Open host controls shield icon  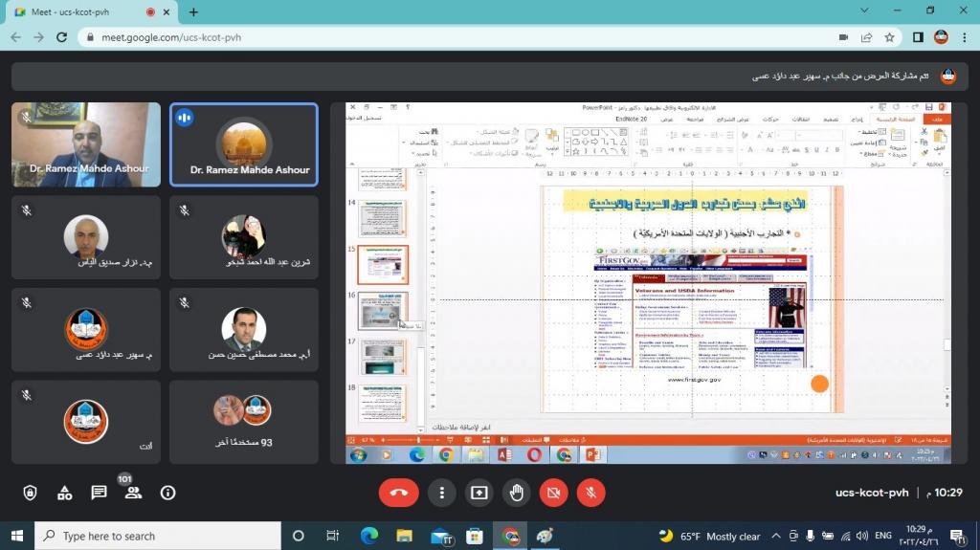[30, 493]
